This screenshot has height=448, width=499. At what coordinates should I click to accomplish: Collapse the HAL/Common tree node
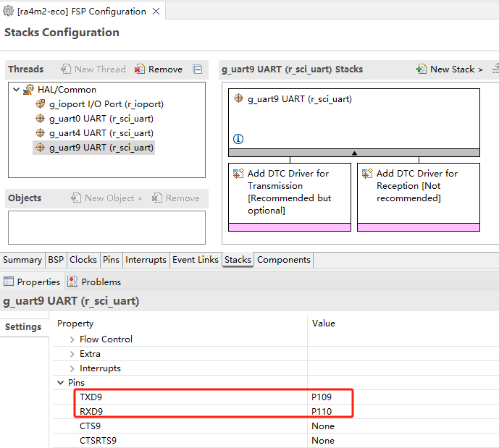click(16, 90)
